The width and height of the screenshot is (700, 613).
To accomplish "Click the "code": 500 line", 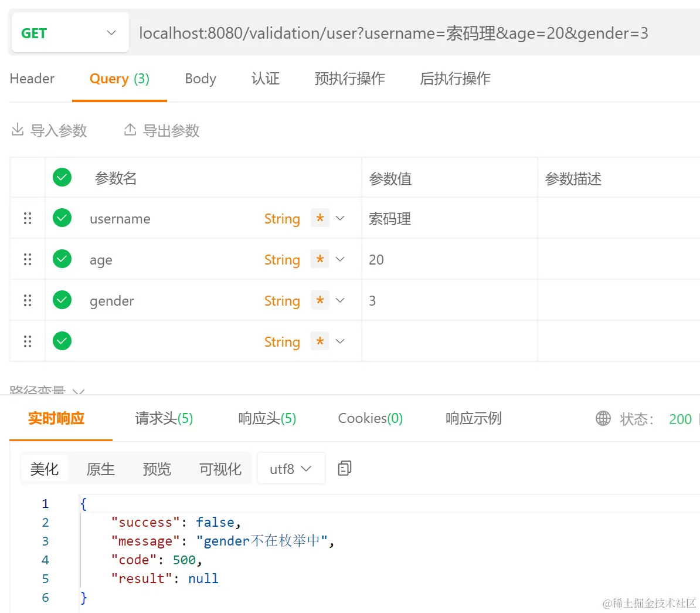I will click(157, 560).
